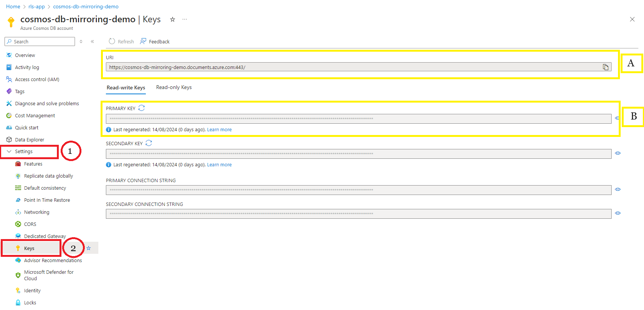Toggle expand/collapse all next to search
644x310 pixels.
81,41
